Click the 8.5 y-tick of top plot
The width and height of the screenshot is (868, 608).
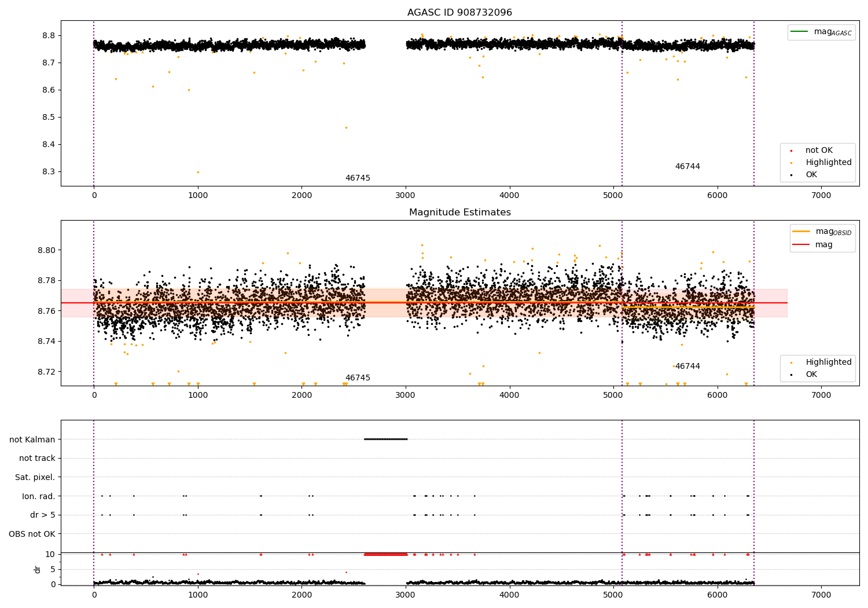click(x=49, y=118)
